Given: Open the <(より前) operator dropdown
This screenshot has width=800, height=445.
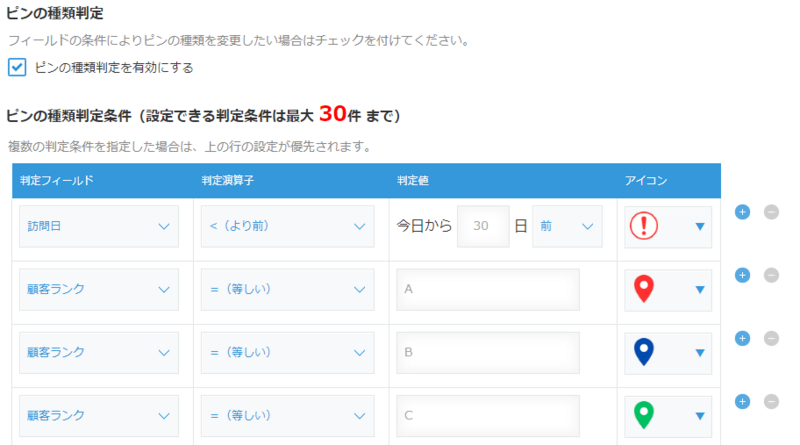Looking at the screenshot, I should [x=287, y=227].
